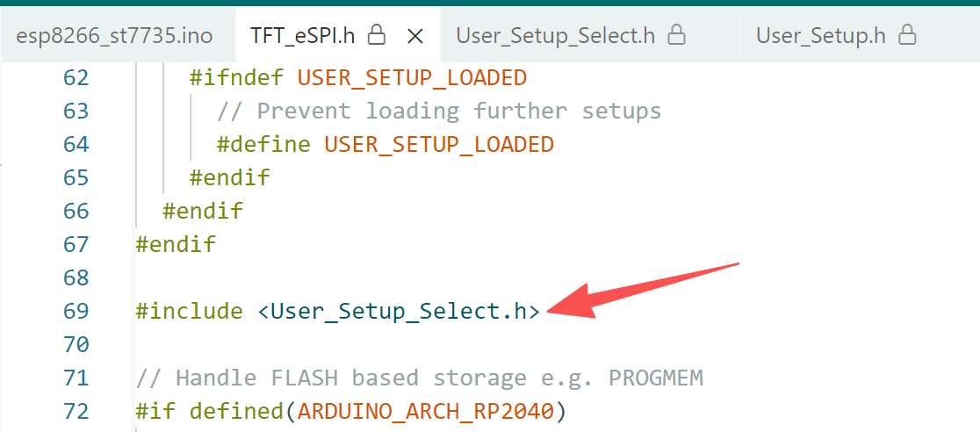Click USER_SETUP_LOADED on the #ifndef line
Viewport: 980px width, 432px height.
pyautogui.click(x=412, y=78)
